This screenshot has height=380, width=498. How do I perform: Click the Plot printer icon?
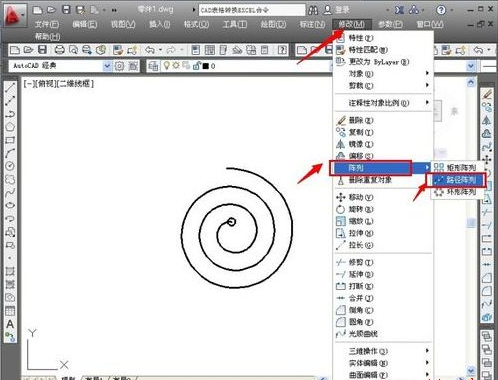59,50
